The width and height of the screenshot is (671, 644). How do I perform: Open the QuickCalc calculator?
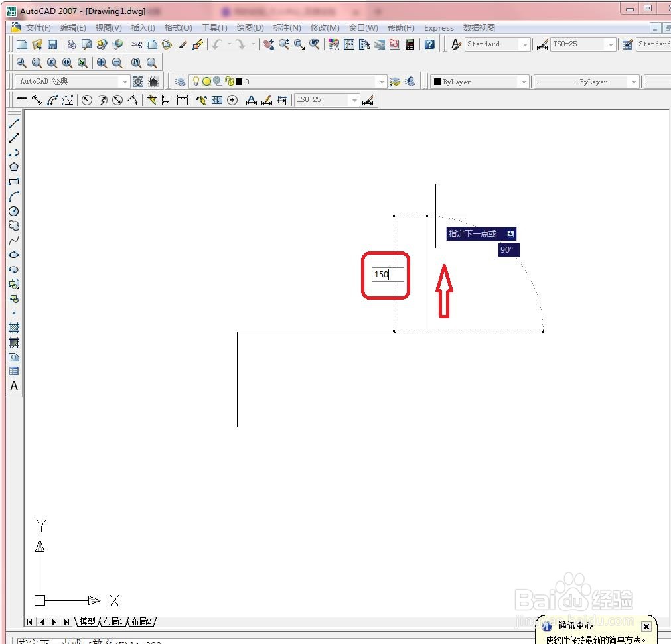410,44
